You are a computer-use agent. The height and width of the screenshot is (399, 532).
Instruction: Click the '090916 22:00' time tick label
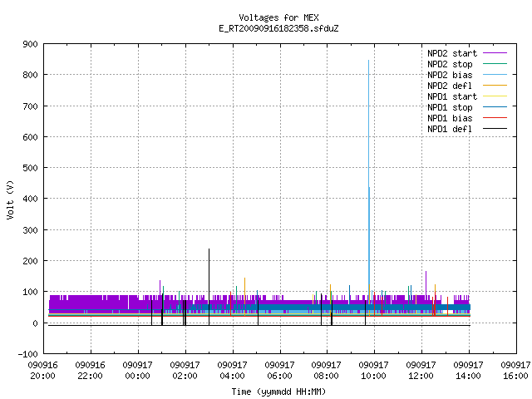(x=90, y=371)
